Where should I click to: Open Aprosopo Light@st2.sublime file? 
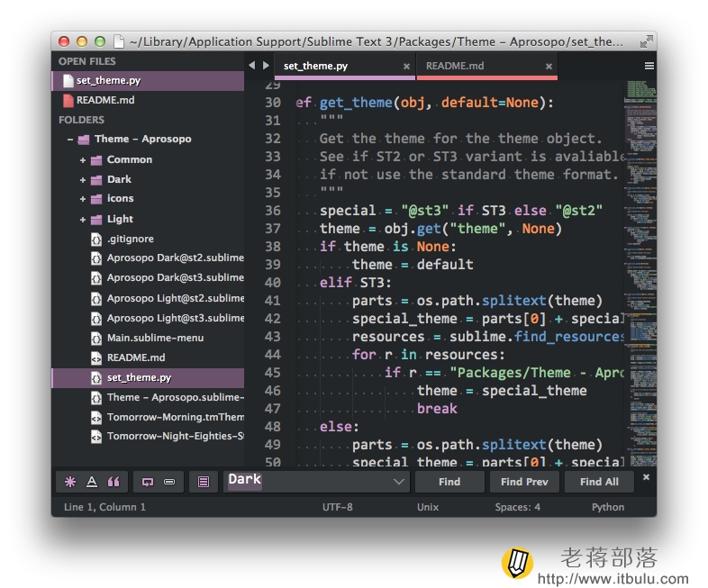pyautogui.click(x=175, y=298)
